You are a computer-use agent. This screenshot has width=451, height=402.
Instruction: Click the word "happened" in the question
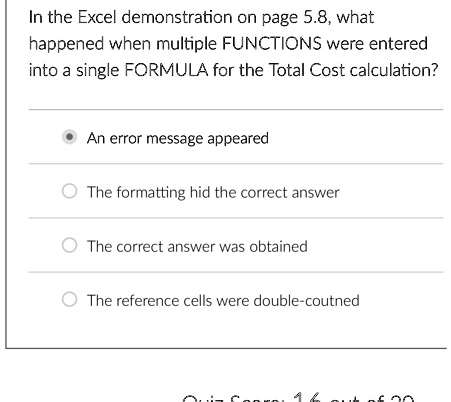[x=66, y=44]
